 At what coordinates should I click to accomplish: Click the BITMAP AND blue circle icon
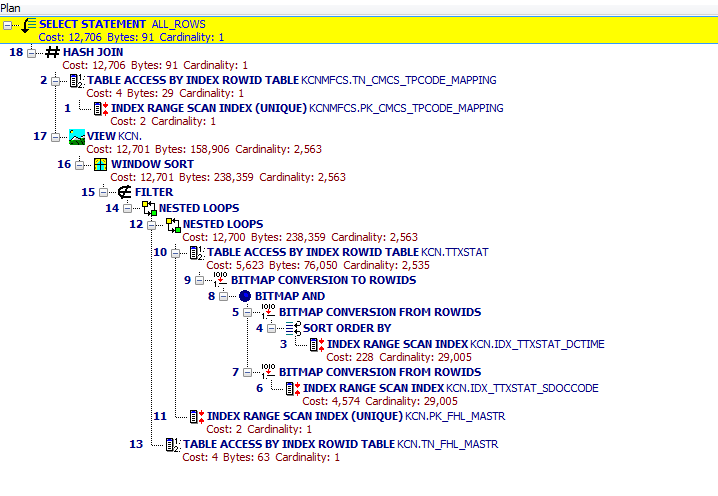[244, 297]
